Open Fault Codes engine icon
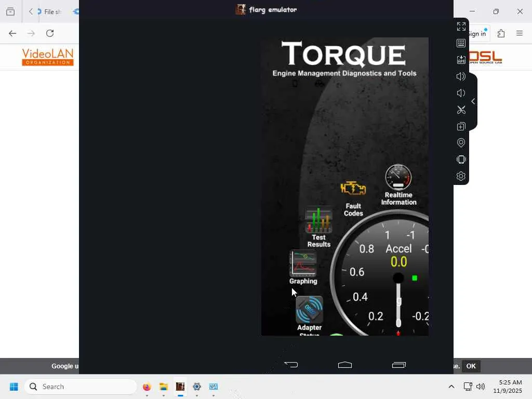The height and width of the screenshot is (399, 532). 353,188
